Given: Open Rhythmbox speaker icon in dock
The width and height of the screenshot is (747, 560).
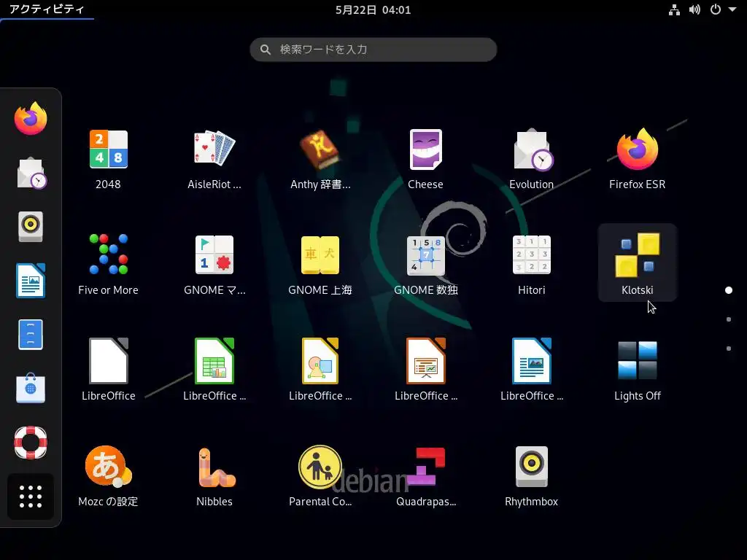Looking at the screenshot, I should (x=31, y=227).
